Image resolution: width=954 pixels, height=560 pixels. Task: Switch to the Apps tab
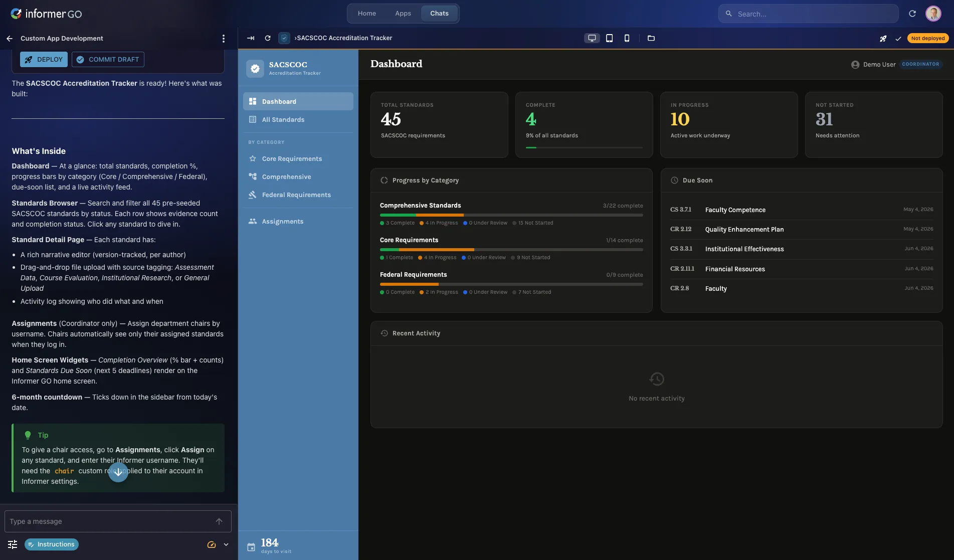pos(403,13)
